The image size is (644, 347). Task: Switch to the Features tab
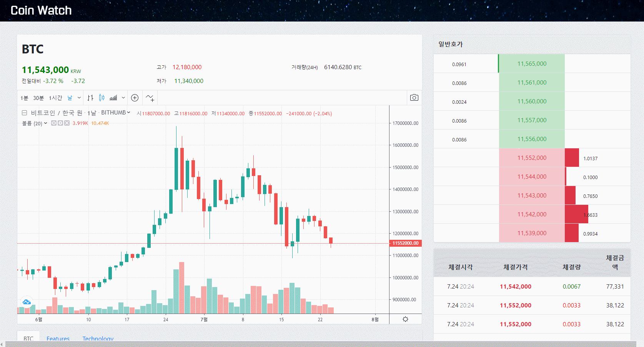pyautogui.click(x=58, y=339)
